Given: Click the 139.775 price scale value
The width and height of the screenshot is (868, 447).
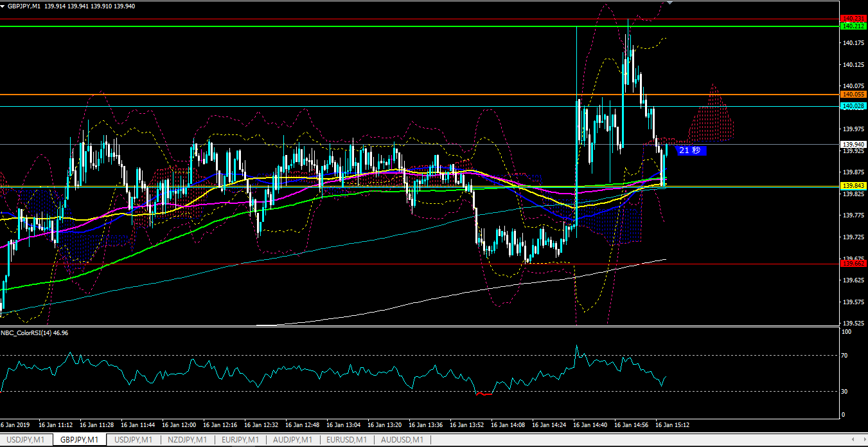Looking at the screenshot, I should 853,215.
